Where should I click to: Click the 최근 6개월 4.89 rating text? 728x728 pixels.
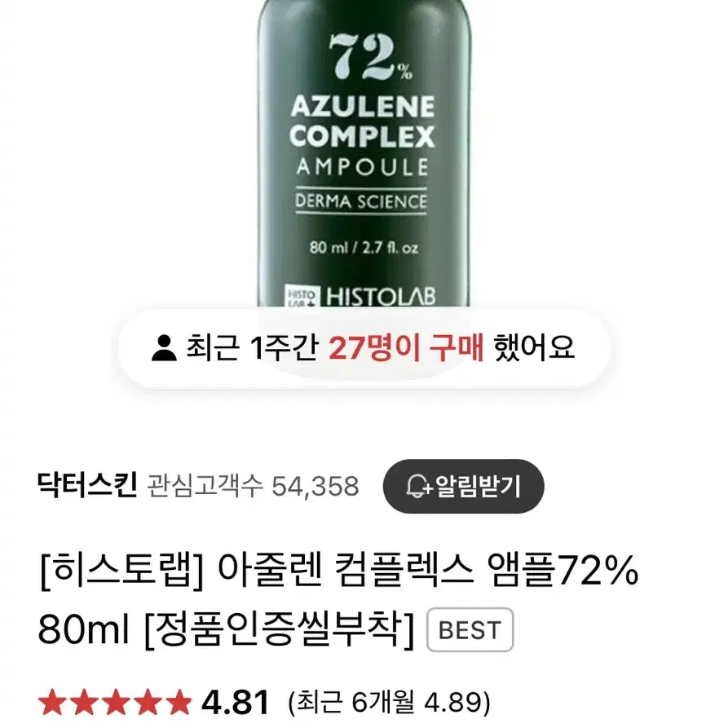point(389,702)
